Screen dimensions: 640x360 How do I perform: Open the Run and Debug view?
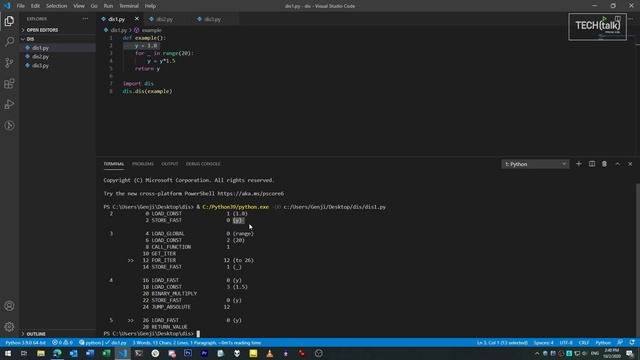(9, 104)
